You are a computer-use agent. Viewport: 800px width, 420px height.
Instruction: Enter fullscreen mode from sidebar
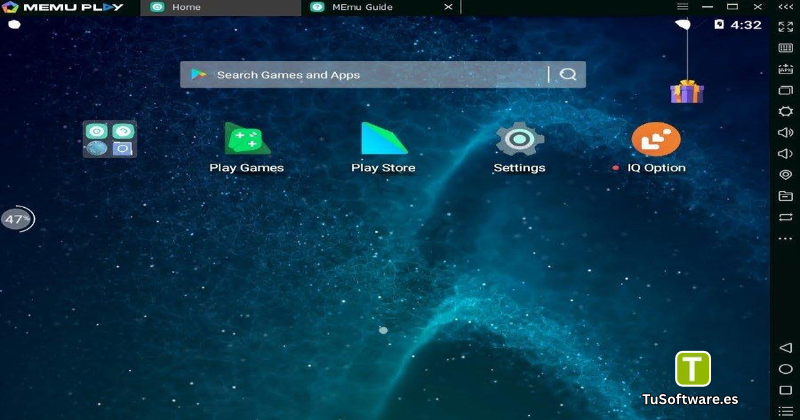(786, 27)
